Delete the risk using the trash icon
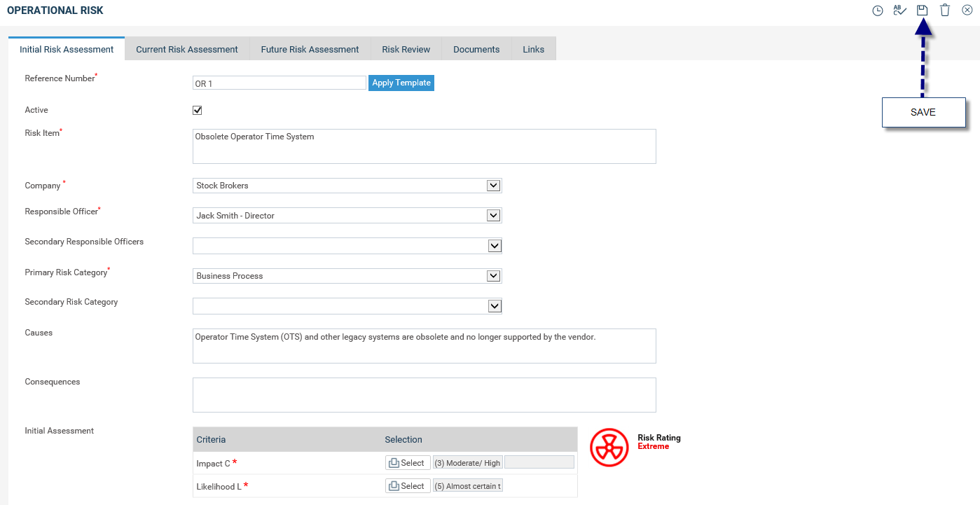This screenshot has width=980, height=505. pyautogui.click(x=945, y=11)
